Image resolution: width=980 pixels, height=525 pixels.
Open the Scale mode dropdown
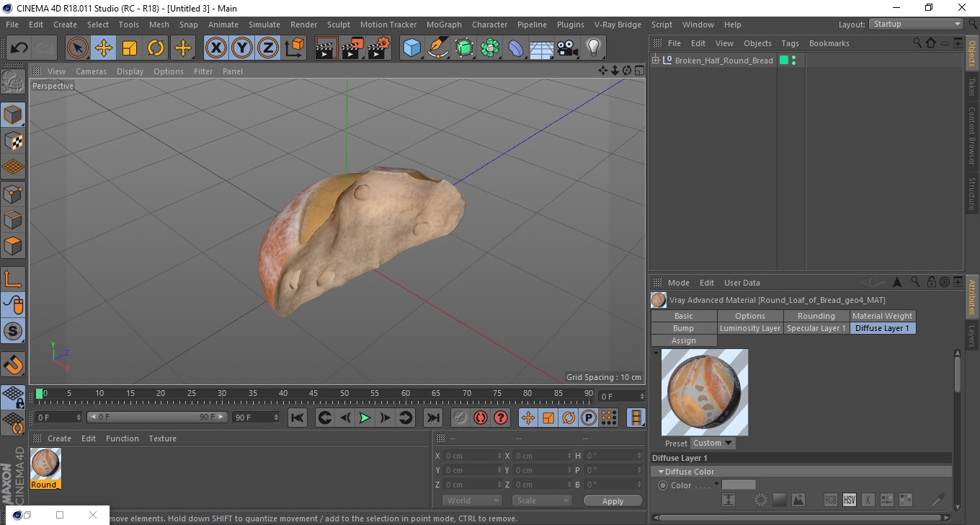[x=542, y=500]
